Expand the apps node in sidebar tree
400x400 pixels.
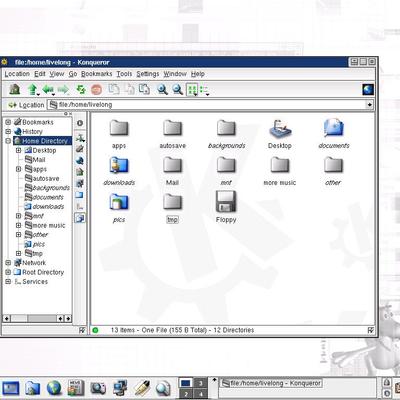(x=19, y=169)
